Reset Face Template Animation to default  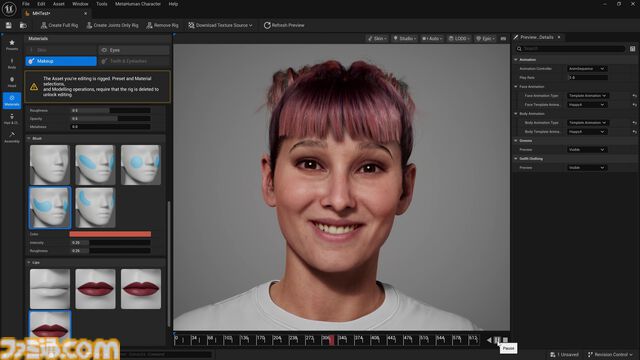(634, 104)
